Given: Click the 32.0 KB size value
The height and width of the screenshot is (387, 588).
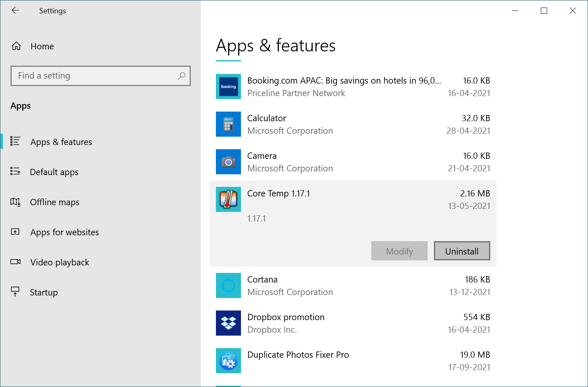Looking at the screenshot, I should click(x=476, y=118).
